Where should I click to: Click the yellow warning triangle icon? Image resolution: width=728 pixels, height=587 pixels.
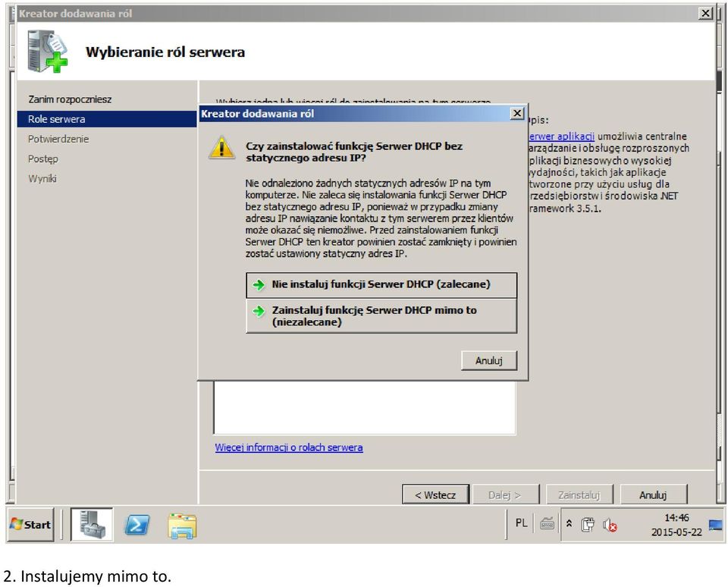click(222, 148)
